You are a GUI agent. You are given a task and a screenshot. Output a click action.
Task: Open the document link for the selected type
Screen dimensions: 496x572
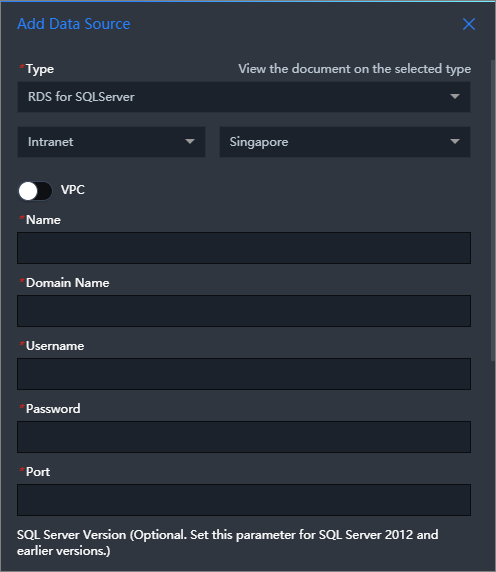click(354, 69)
